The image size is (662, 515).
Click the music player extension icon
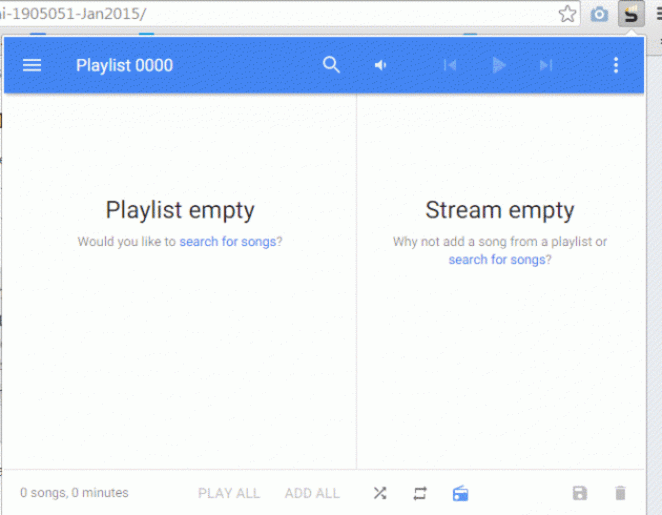click(x=631, y=14)
